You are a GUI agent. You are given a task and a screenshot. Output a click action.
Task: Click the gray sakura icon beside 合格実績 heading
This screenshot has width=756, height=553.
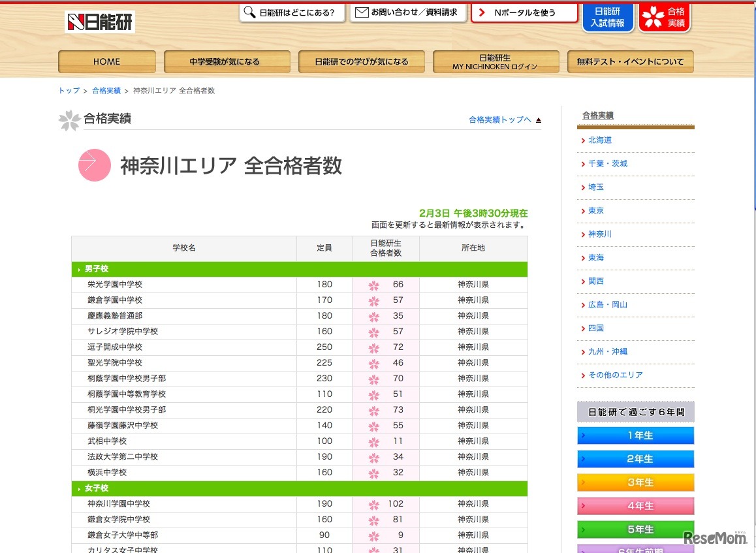(69, 120)
